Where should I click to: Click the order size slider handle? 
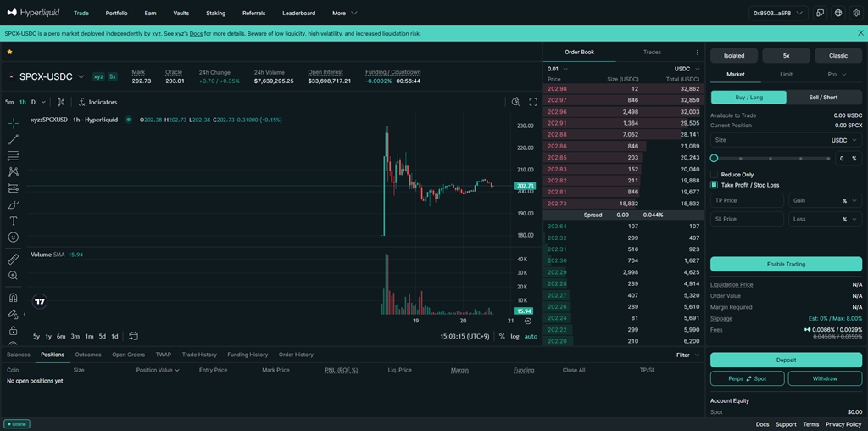pos(714,159)
